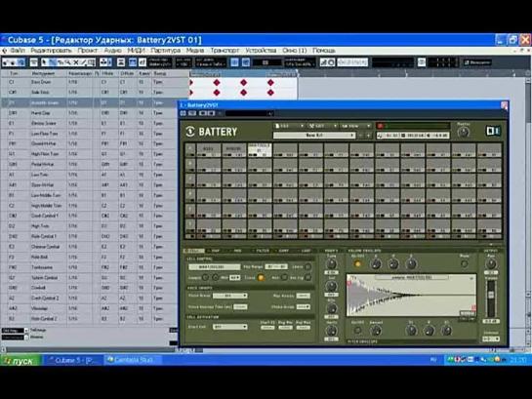
Task: Switch to Cubase 5 taskbar button
Action: pyautogui.click(x=72, y=360)
